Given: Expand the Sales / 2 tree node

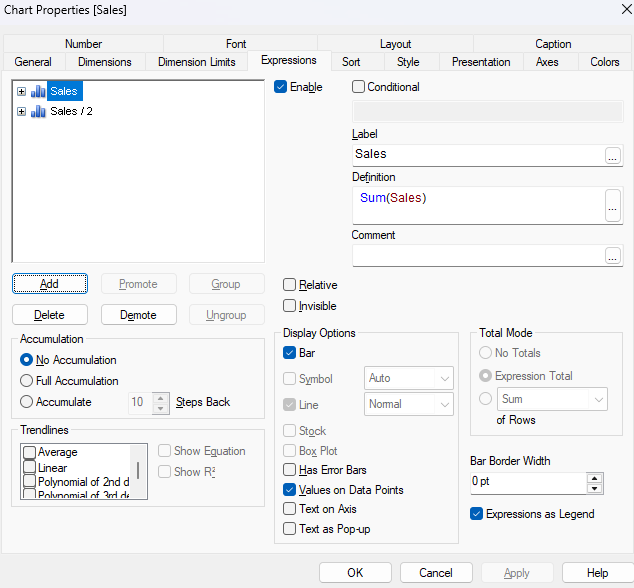Looking at the screenshot, I should 21,111.
